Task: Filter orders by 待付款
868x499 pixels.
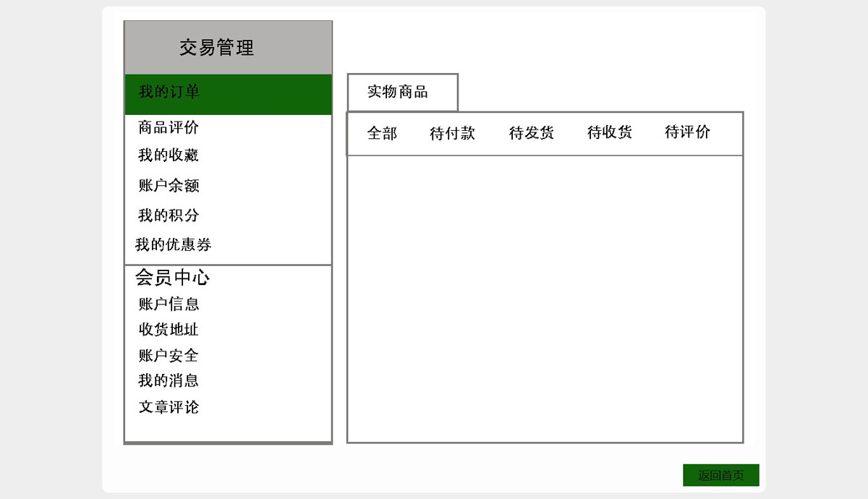Action: point(452,133)
